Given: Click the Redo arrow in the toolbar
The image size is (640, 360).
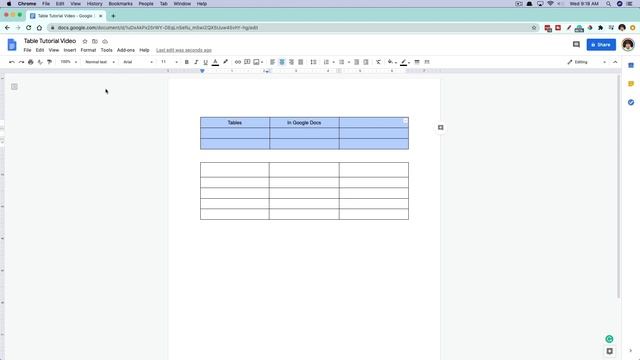Looking at the screenshot, I should pos(21,62).
